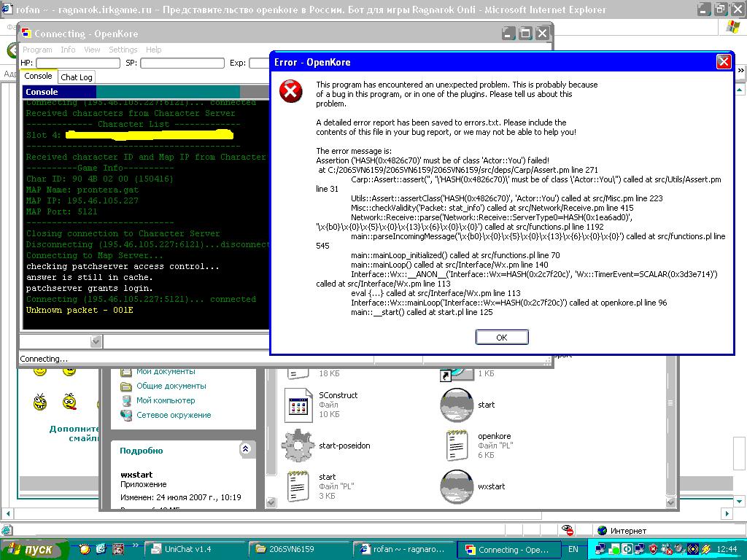This screenshot has width=747, height=560.
Task: Select the start-poseidon gear icon
Action: click(298, 446)
